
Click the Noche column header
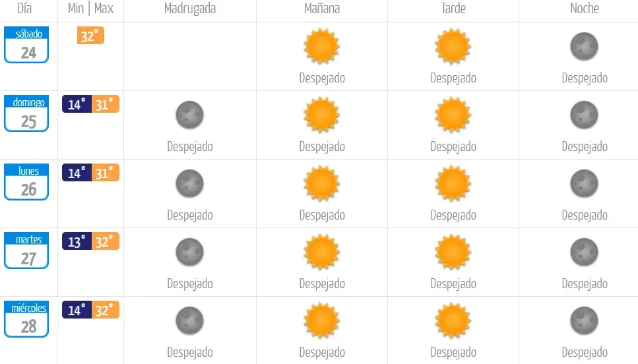pyautogui.click(x=585, y=9)
